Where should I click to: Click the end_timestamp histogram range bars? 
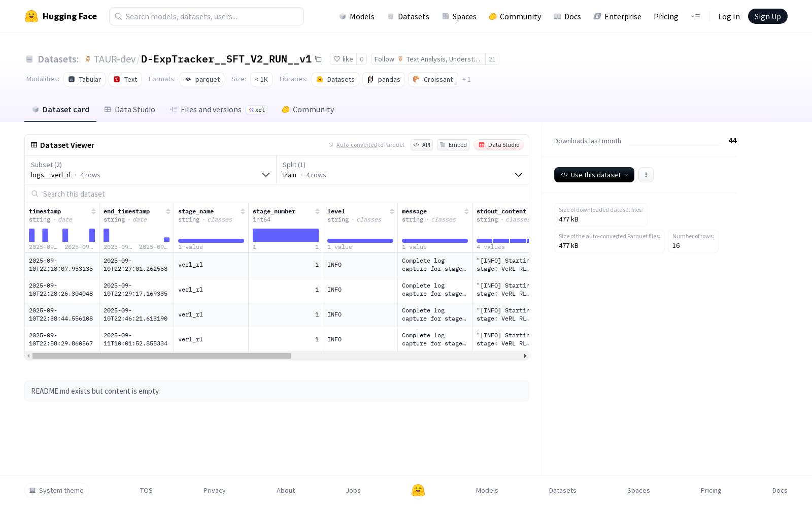pyautogui.click(x=137, y=235)
